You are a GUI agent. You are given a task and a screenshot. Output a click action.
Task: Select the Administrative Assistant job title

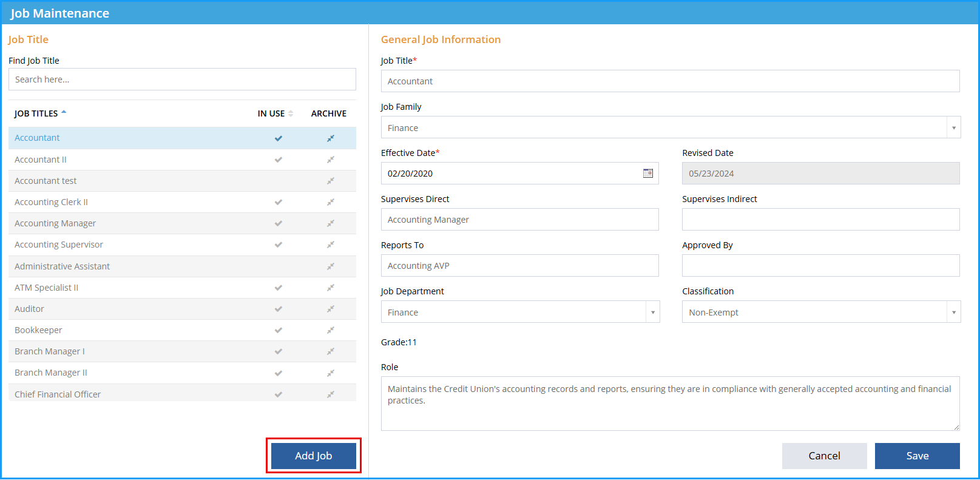click(62, 266)
